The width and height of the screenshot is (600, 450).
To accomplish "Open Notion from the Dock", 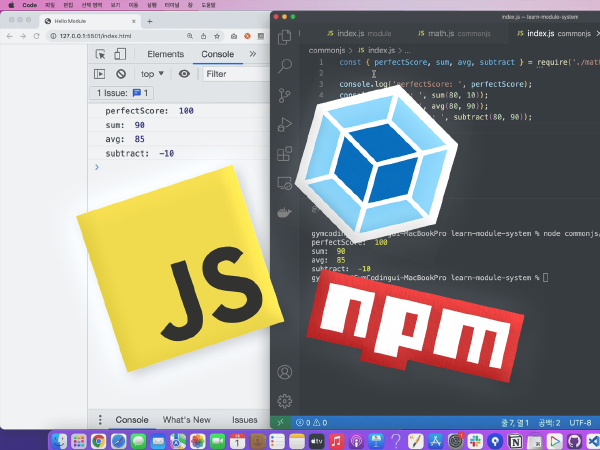I will coord(515,441).
